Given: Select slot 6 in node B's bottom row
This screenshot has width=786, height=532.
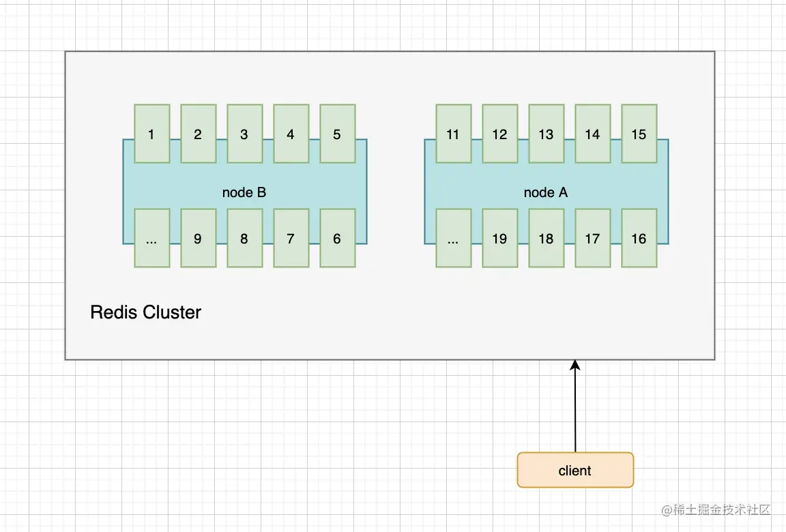Looking at the screenshot, I should click(337, 239).
